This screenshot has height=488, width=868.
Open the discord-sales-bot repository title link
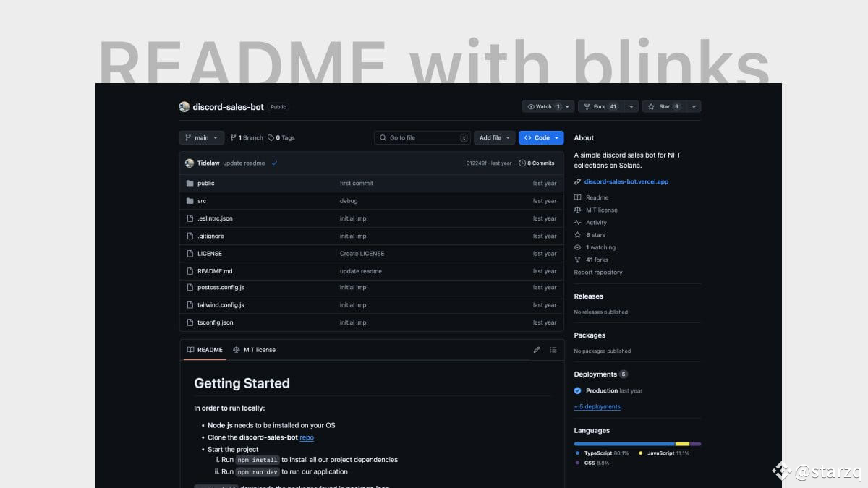click(228, 106)
